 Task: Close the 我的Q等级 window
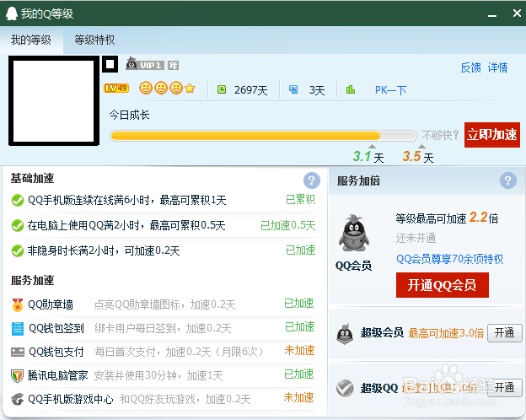(517, 13)
